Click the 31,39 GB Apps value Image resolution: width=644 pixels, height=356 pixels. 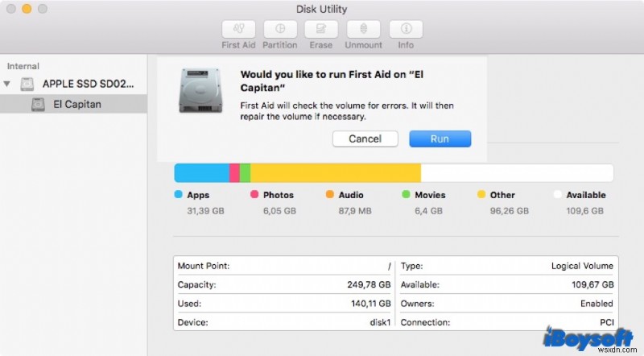[x=206, y=211]
